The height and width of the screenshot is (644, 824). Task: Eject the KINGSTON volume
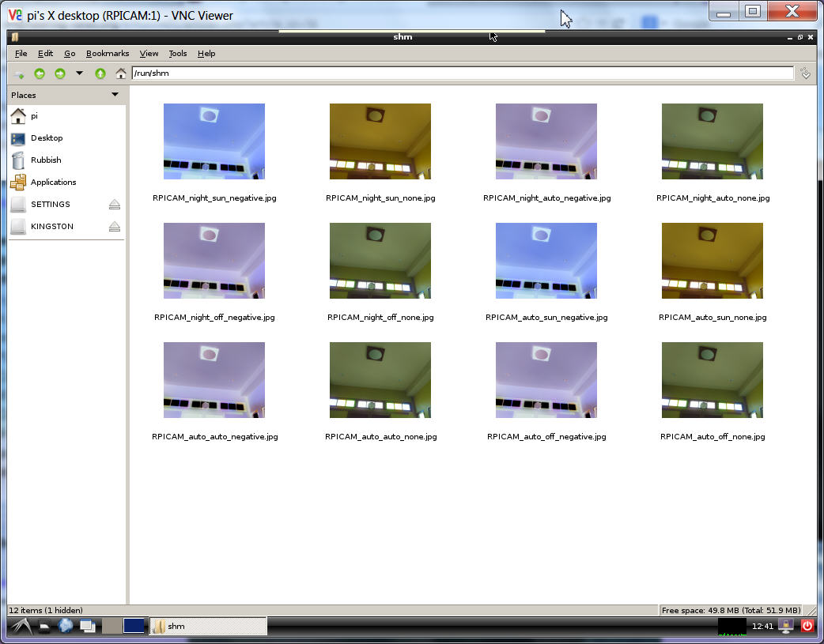[115, 227]
